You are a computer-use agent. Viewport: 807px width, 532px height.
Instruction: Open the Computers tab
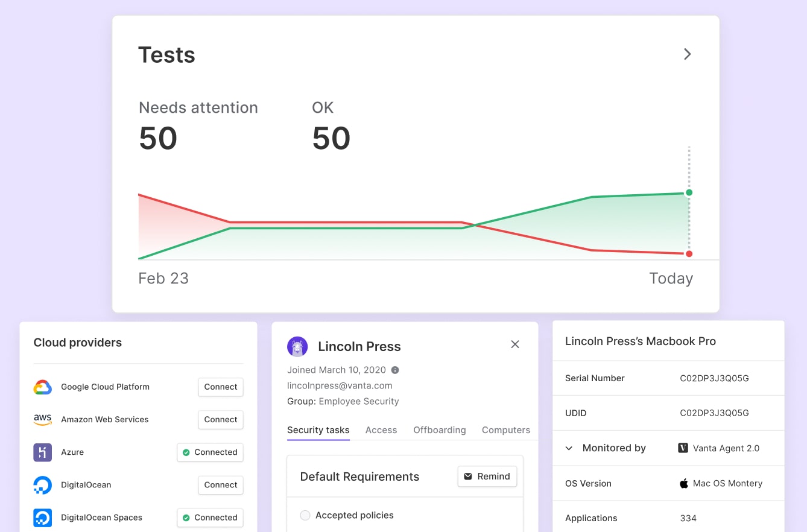pos(505,430)
